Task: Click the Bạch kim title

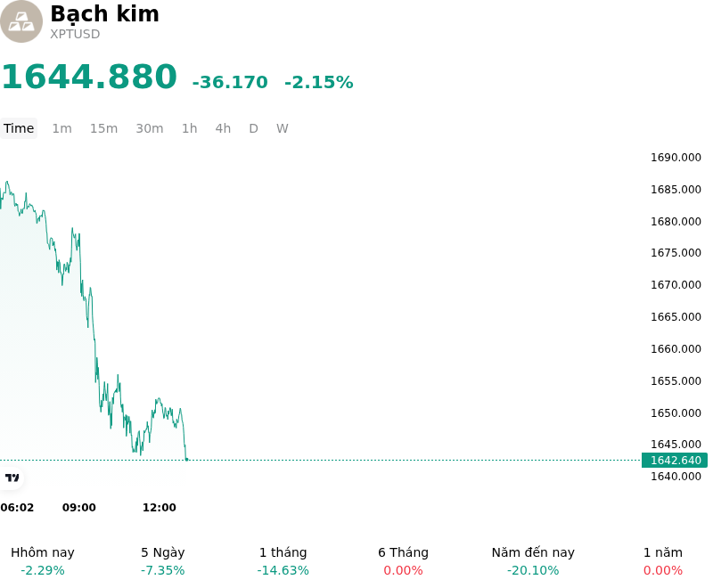Action: [105, 14]
